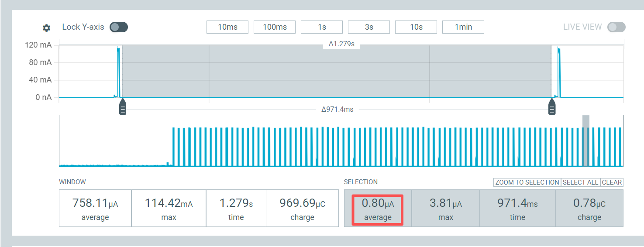Toggle the Lock Y-axis switch
This screenshot has width=644, height=247.
[118, 27]
